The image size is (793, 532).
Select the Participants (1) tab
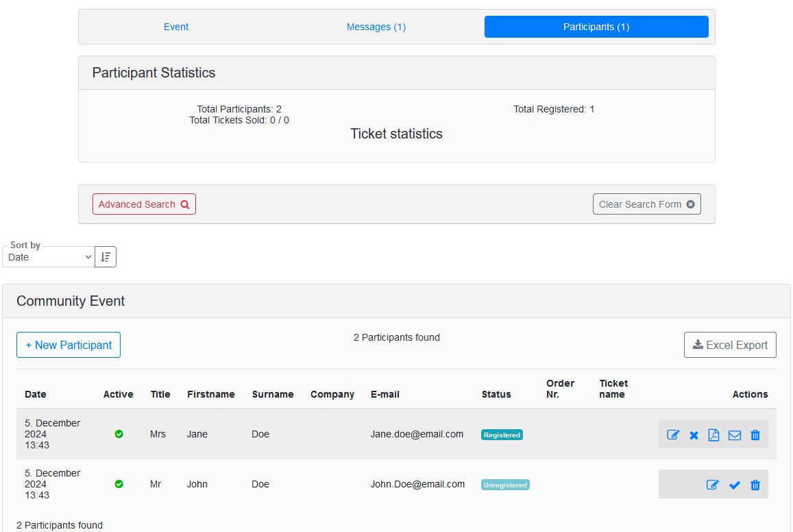(x=596, y=27)
